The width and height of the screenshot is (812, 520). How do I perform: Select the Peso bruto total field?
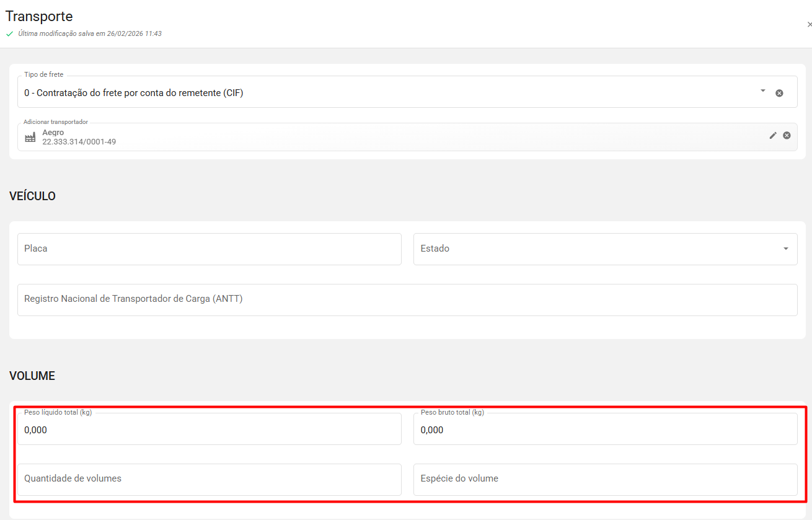(605, 430)
